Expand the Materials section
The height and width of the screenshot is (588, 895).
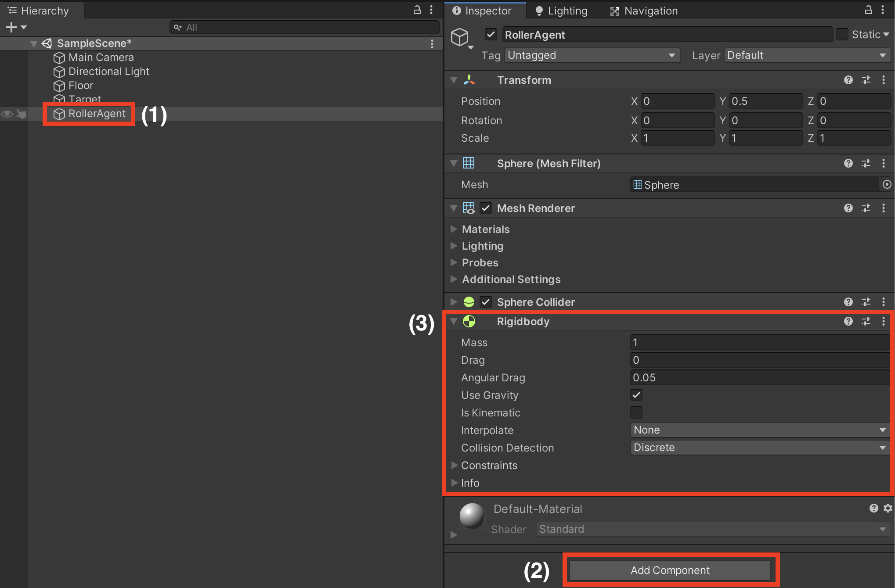pos(454,229)
